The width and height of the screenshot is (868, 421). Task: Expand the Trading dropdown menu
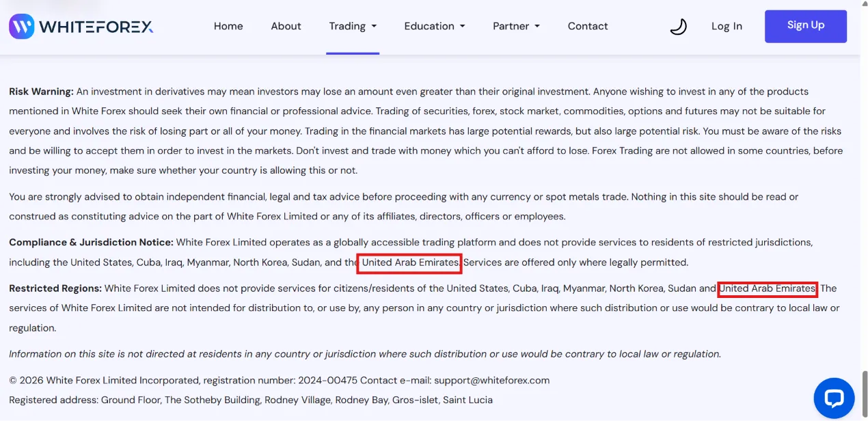pos(353,26)
